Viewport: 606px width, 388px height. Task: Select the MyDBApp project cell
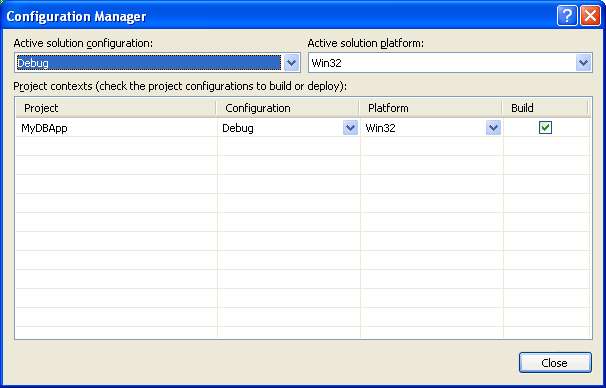coord(116,128)
